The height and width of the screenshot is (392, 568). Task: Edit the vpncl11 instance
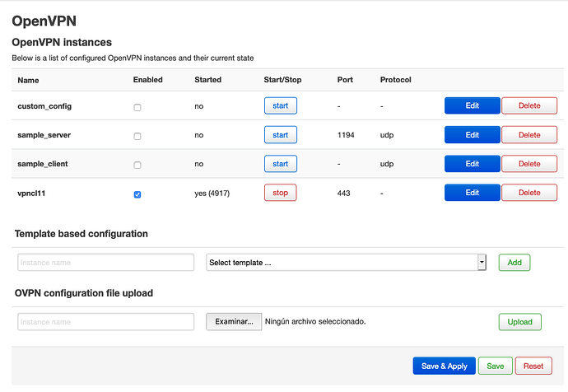tap(473, 193)
